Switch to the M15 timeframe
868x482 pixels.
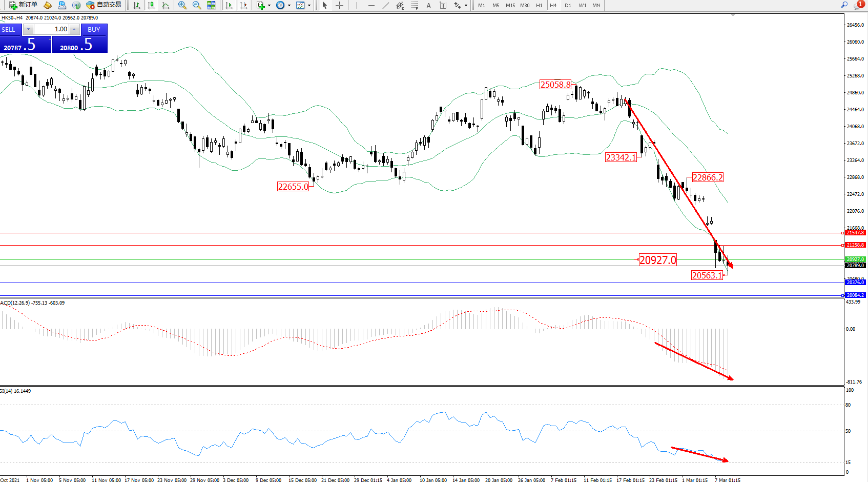tap(510, 5)
